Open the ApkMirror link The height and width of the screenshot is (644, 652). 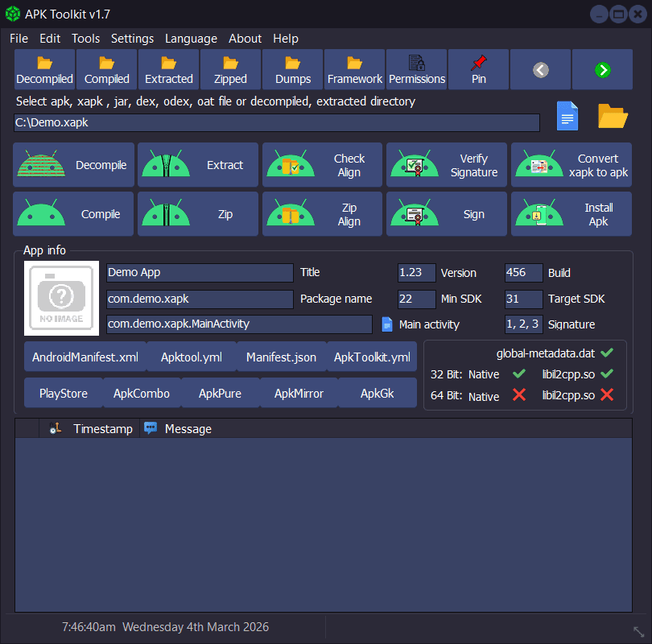coord(299,393)
